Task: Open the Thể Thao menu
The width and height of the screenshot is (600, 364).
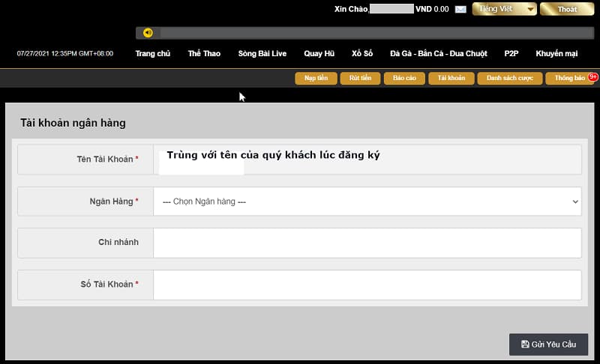Action: tap(204, 54)
